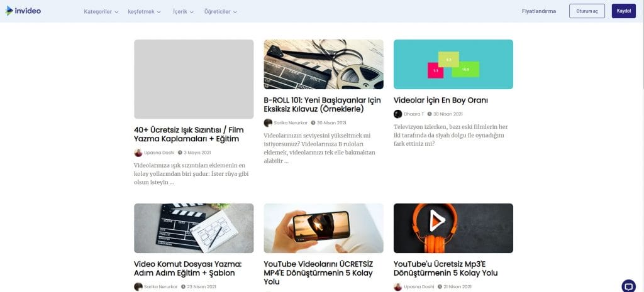Open the Videolar İçin En Boy Oranı article
This screenshot has width=644, height=292.
coord(440,100)
